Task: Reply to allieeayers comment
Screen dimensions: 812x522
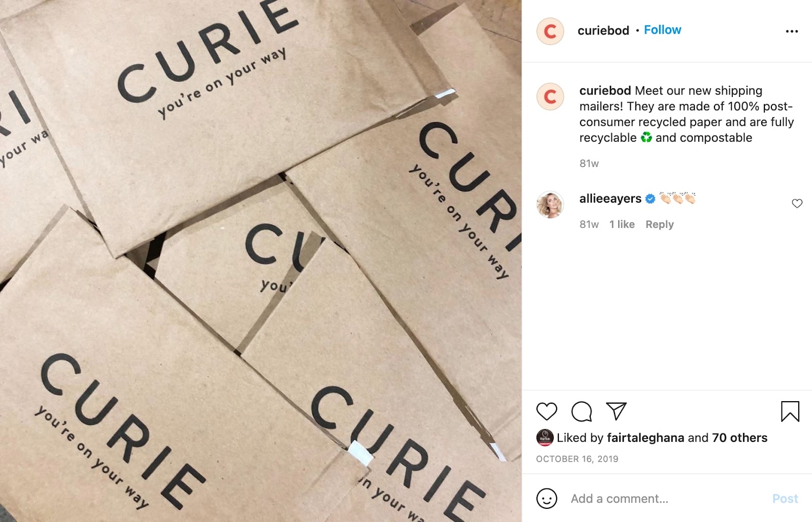Action: [659, 224]
